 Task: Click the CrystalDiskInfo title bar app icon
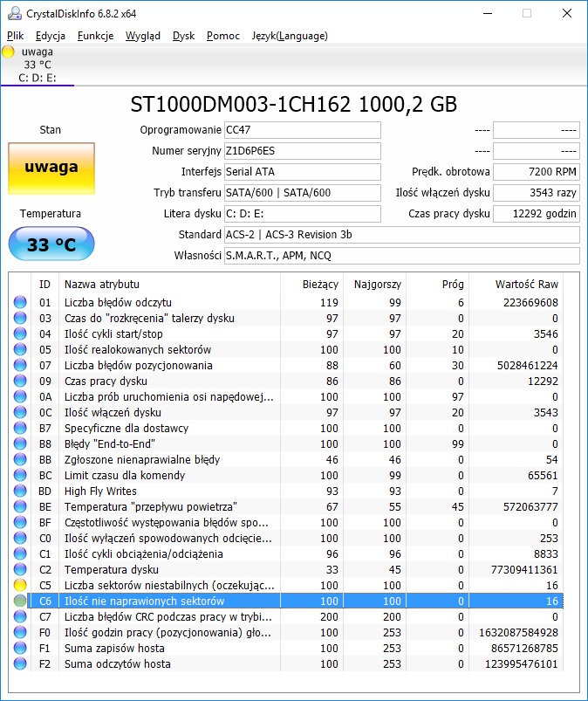14,13
